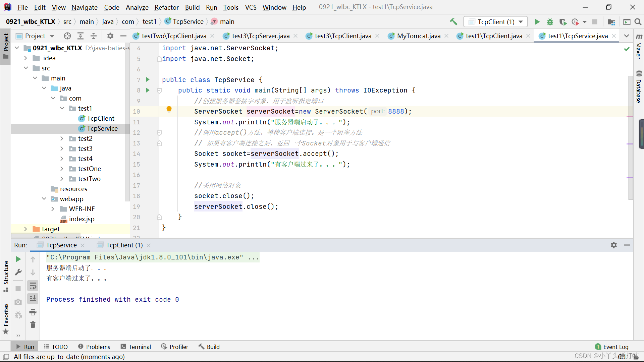644x362 pixels.
Task: Collapse the test1 package
Action: (x=62, y=108)
